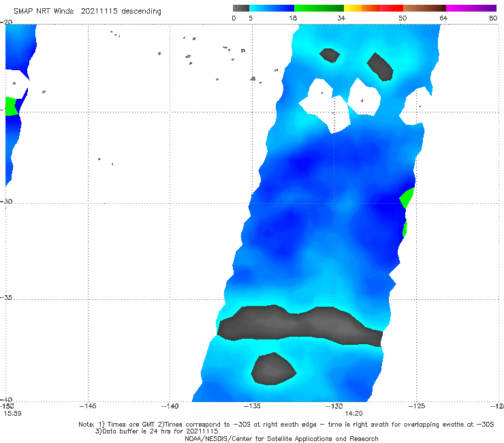
Task: Select the '-35' latitude axis label
Action: click(6, 298)
